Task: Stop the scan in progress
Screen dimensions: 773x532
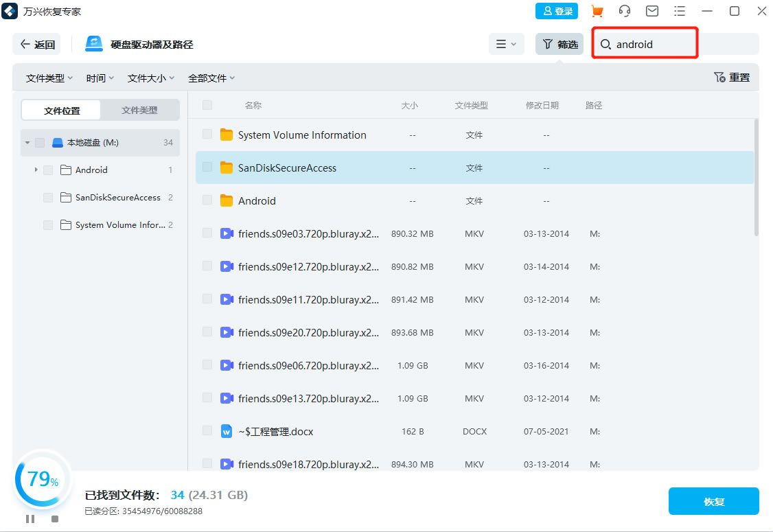Action: click(x=55, y=519)
